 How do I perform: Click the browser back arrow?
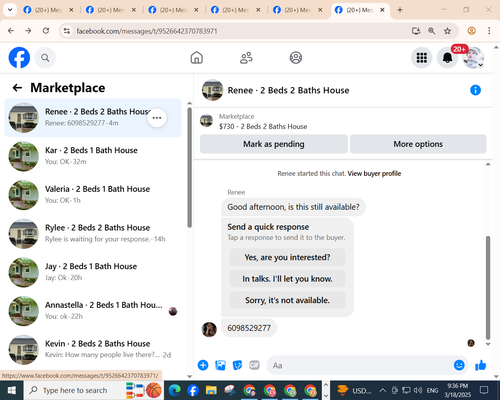coord(11,31)
